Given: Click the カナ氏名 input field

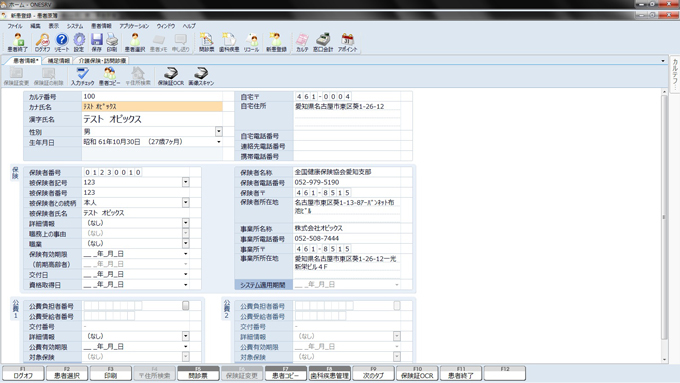Looking at the screenshot, I should coord(152,106).
